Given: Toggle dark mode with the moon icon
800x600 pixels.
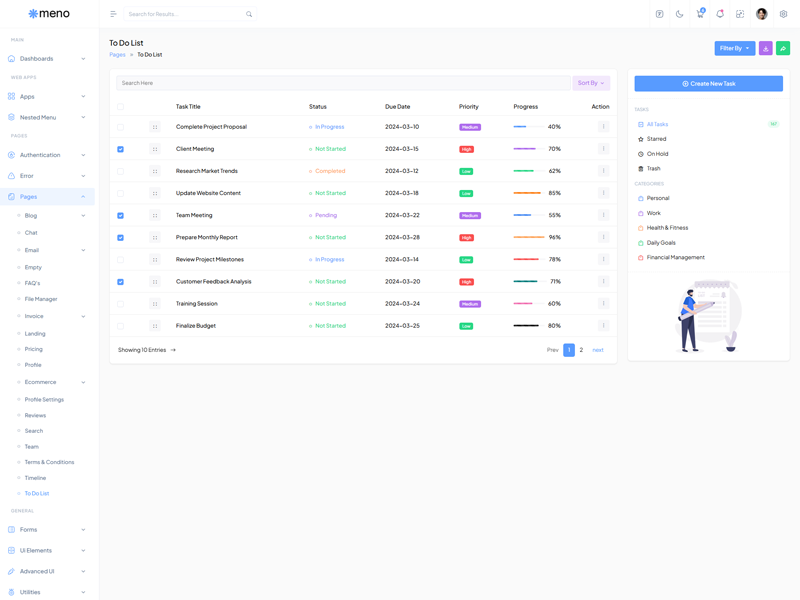Looking at the screenshot, I should coord(680,14).
